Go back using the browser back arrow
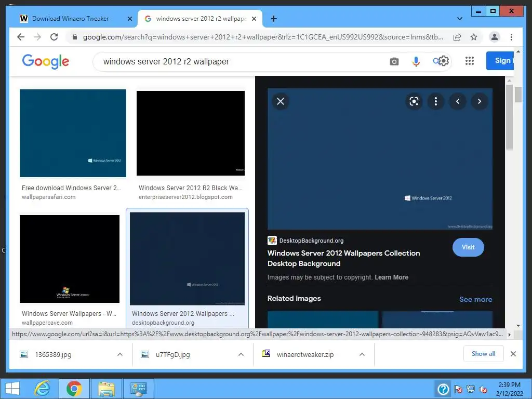Screen dimensions: 532x399 click(x=21, y=37)
